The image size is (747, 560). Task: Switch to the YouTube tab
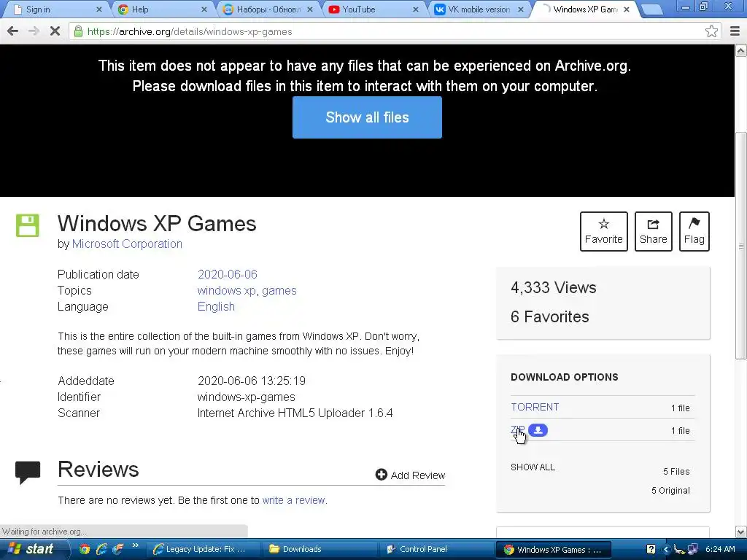373,9
